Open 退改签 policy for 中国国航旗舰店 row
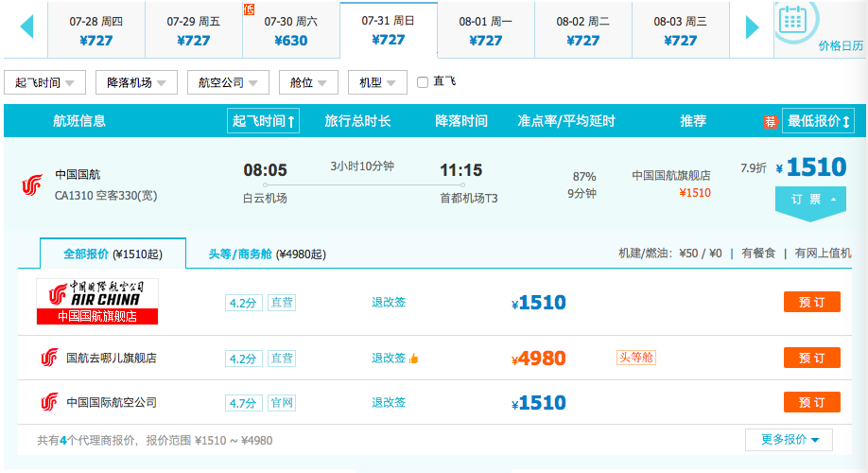 point(389,303)
